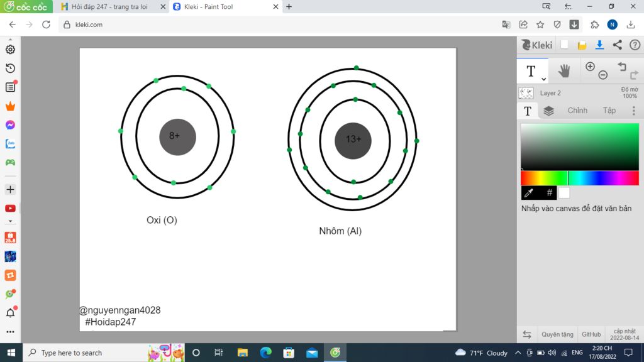Open browser extensions puzzle icon

594,25
